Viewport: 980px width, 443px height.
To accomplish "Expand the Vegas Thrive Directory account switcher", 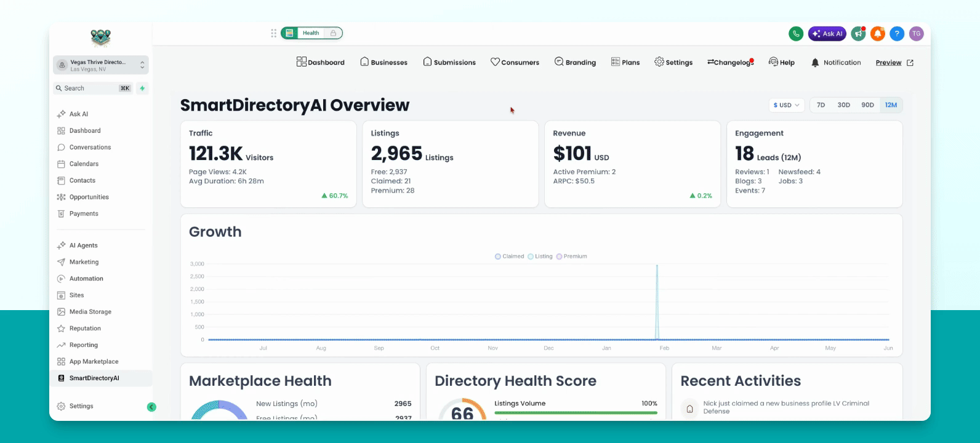I will pyautogui.click(x=101, y=65).
